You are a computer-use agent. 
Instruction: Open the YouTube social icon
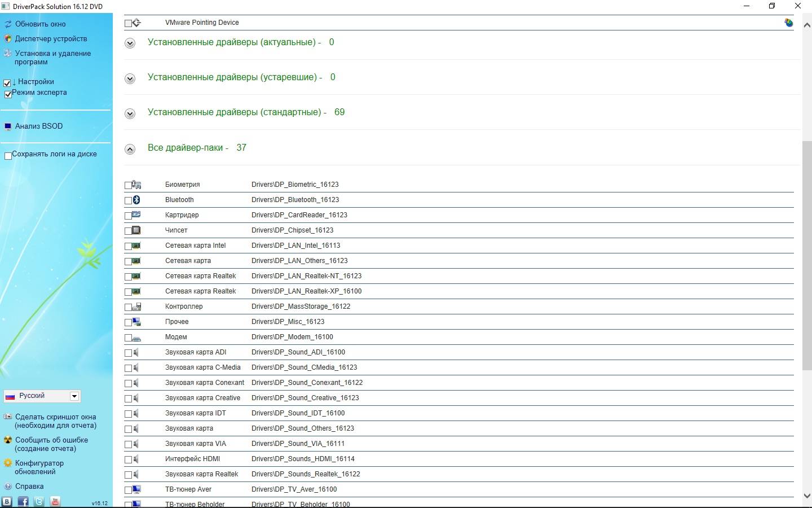55,501
